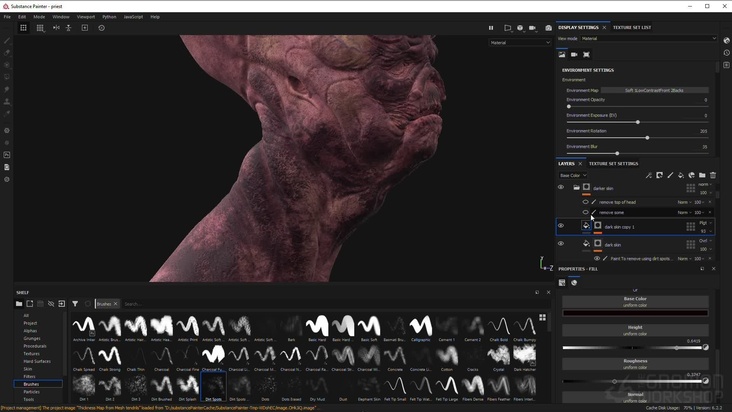
Task: Toggle grid view size icon in Shelf
Action: (x=542, y=317)
